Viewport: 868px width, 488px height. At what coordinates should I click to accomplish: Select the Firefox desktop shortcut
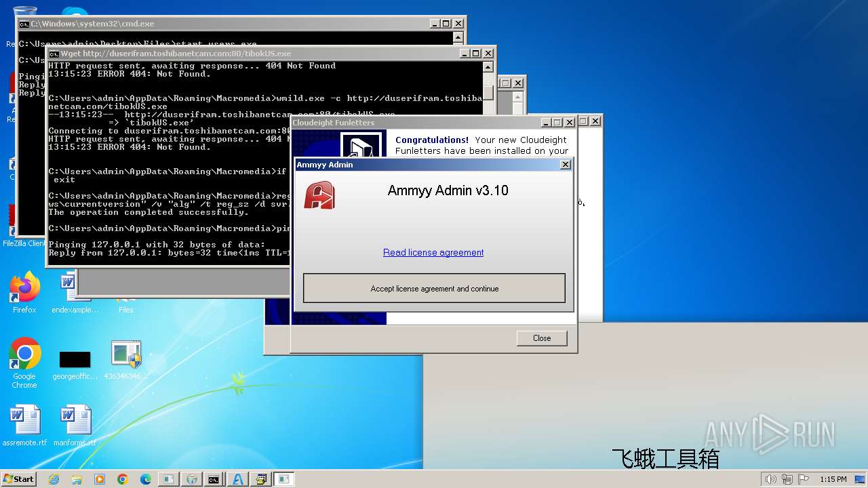pyautogui.click(x=24, y=293)
